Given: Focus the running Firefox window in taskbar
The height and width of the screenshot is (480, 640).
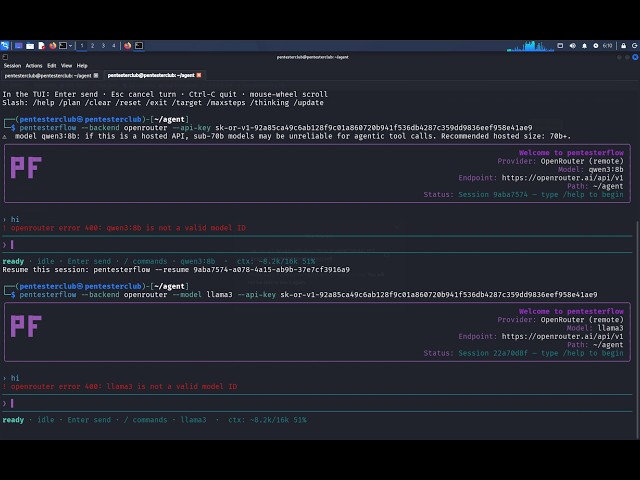Looking at the screenshot, I should pyautogui.click(x=128, y=46).
